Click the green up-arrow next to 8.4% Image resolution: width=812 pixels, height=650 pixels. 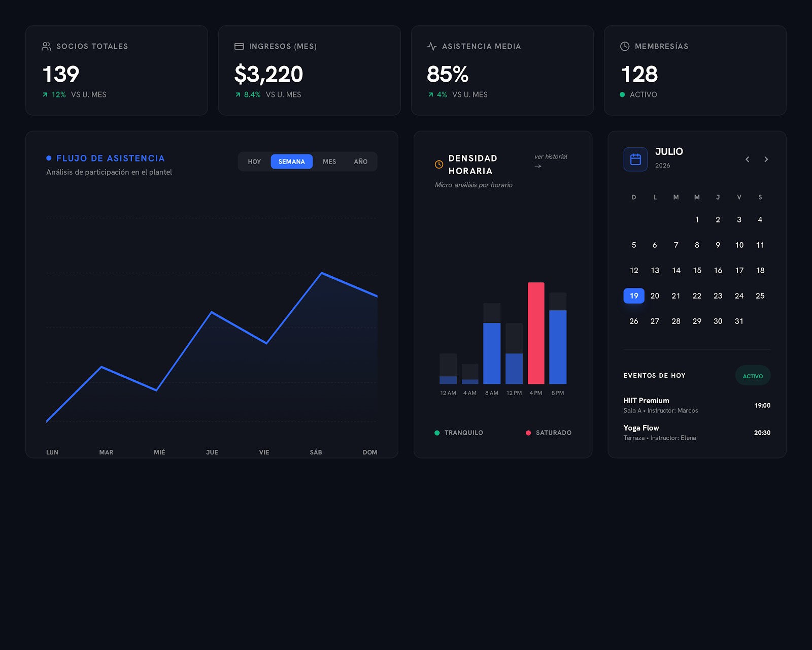(238, 94)
